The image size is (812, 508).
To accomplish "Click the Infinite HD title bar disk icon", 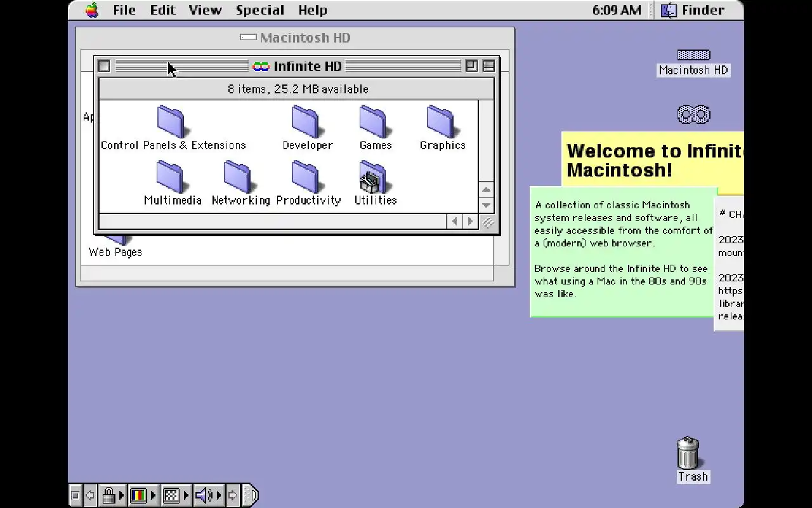I will point(261,66).
